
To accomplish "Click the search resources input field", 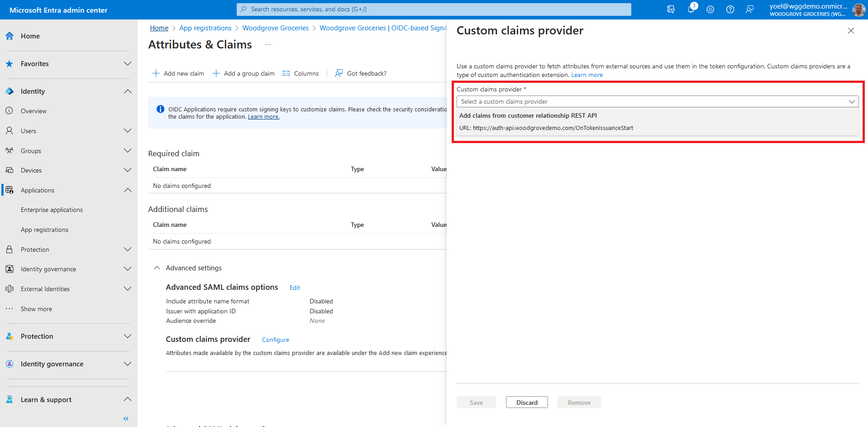I will (434, 10).
